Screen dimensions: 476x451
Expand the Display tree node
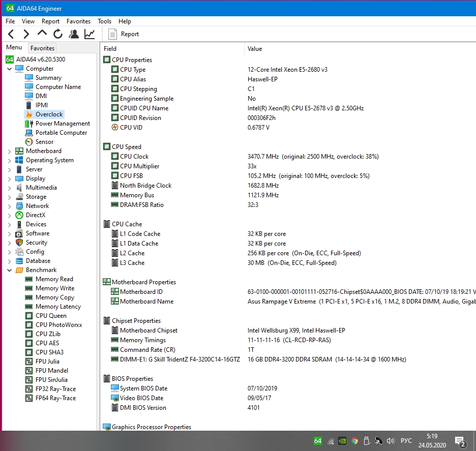point(10,179)
